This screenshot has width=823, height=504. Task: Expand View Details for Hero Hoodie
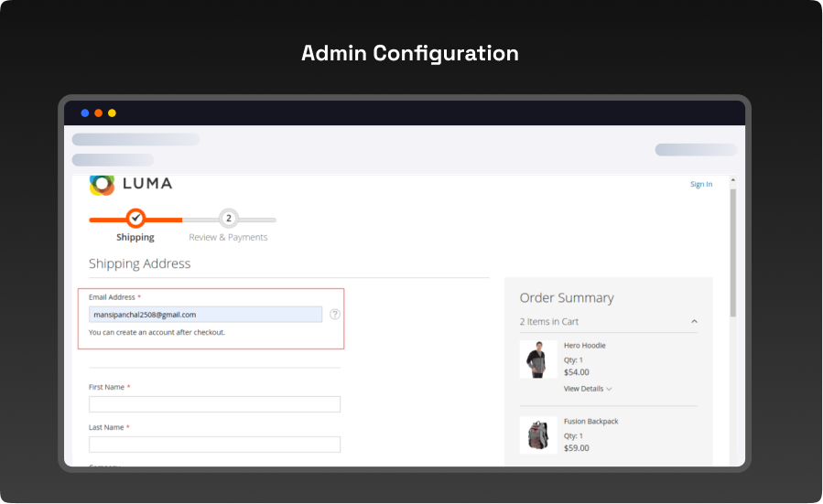click(x=588, y=389)
